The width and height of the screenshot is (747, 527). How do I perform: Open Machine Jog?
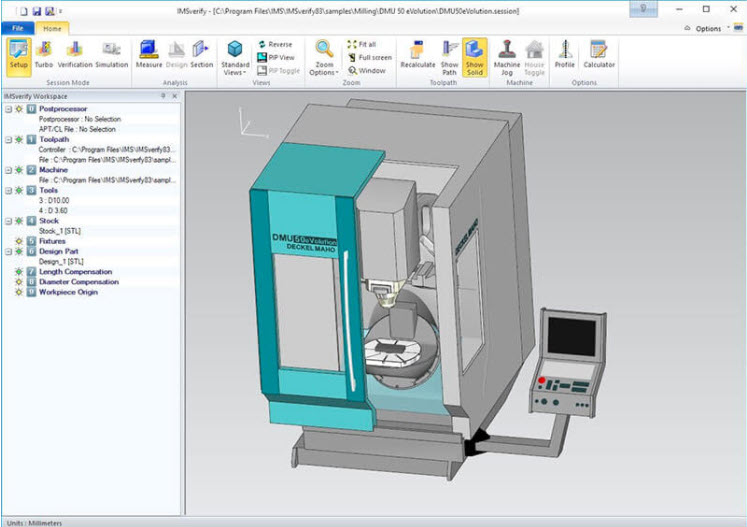coord(507,58)
